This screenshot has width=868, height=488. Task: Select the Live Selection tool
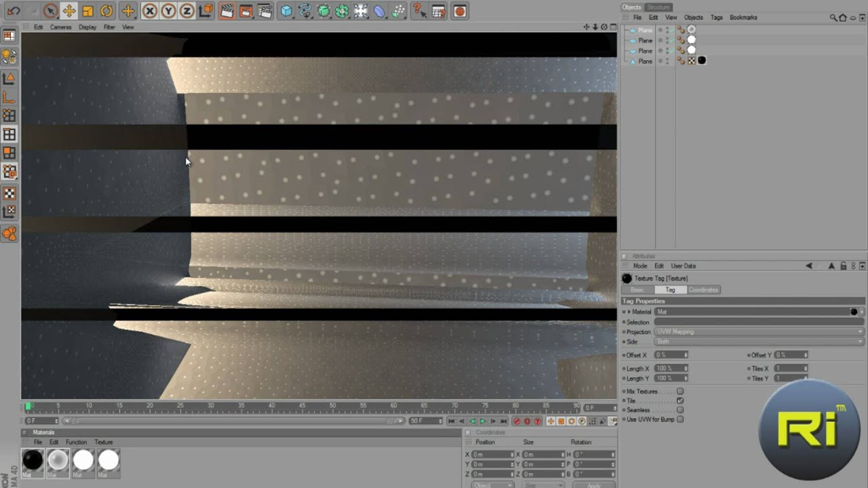[50, 11]
